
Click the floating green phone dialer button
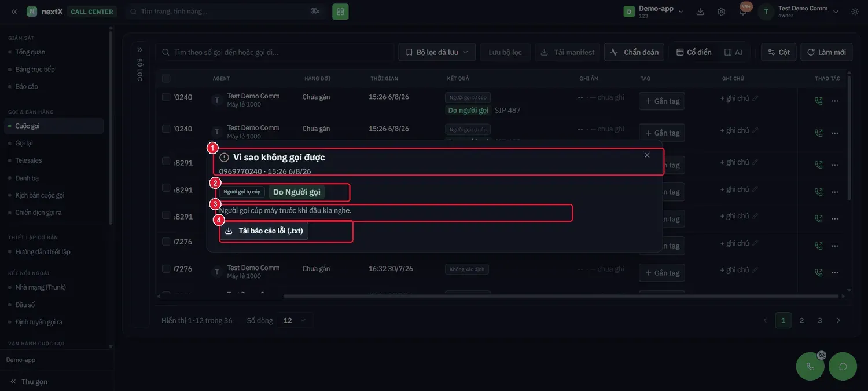pyautogui.click(x=810, y=366)
